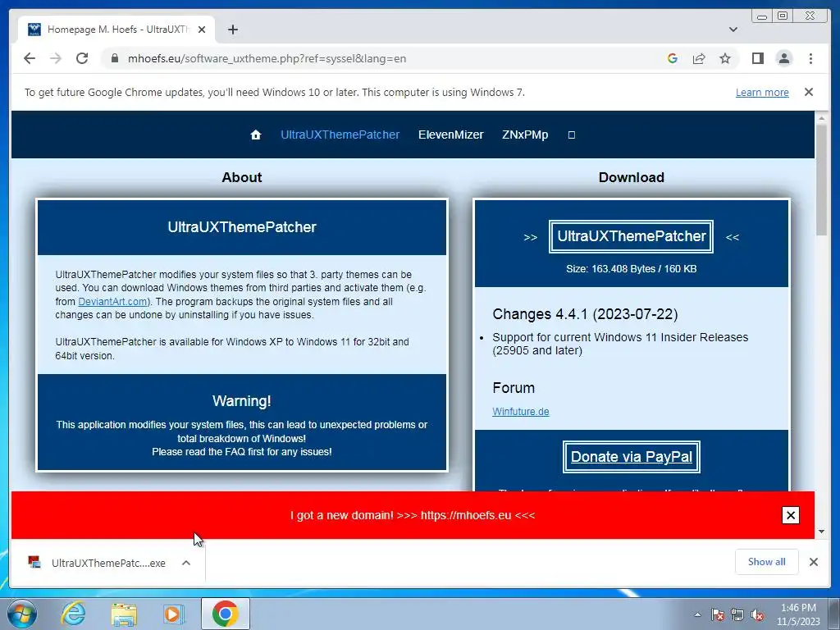Click the address bar URL
Screen dimensions: 840x630
[267, 58]
